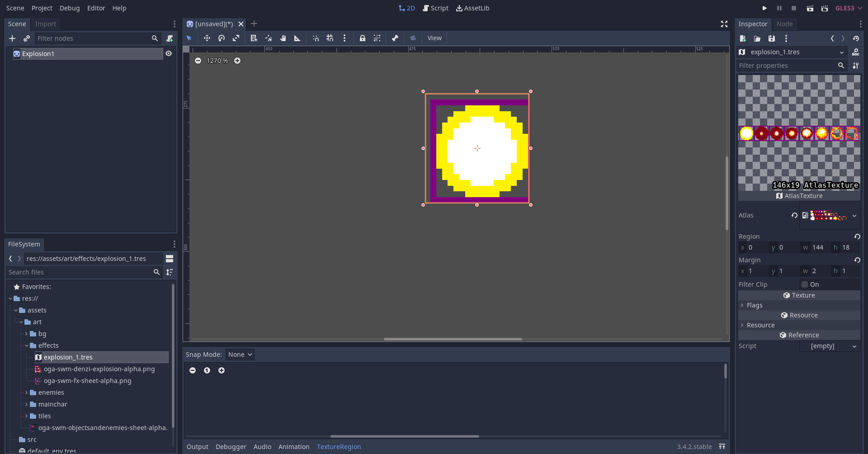
Task: Switch to the Scale Mode tool
Action: [x=236, y=38]
